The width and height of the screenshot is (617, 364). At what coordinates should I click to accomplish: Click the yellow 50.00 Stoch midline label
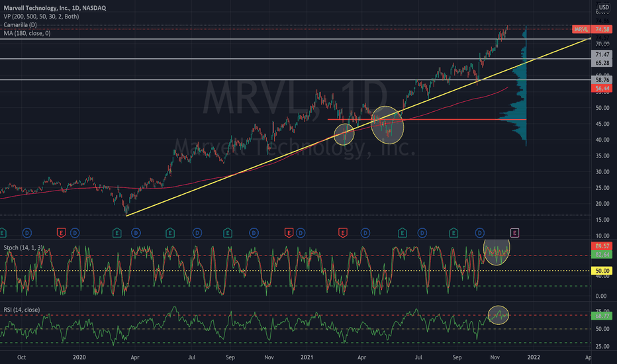[602, 271]
